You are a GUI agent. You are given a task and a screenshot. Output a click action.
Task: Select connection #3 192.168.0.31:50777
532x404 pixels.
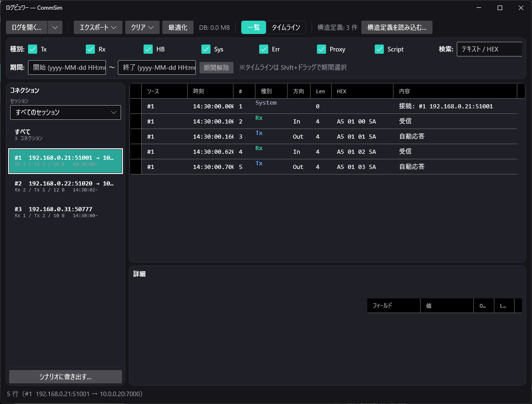click(x=66, y=212)
